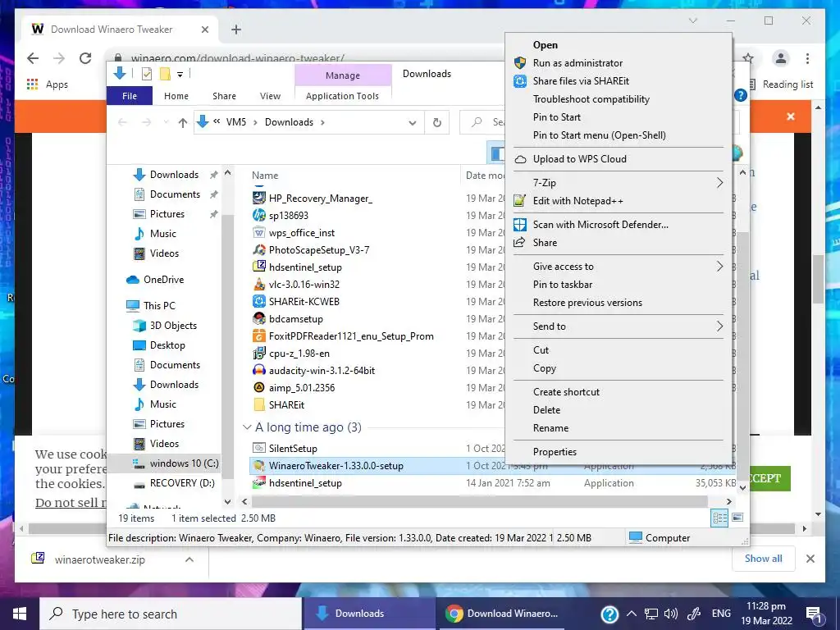
Task: Switch to large icons view layout icon
Action: pyautogui.click(x=737, y=518)
